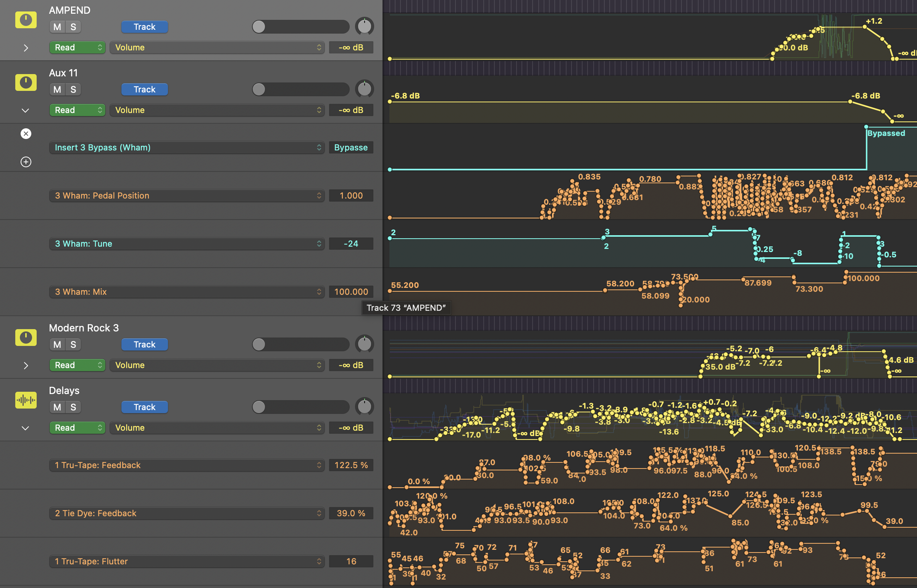Click the AMPEND pan knob

tap(364, 27)
